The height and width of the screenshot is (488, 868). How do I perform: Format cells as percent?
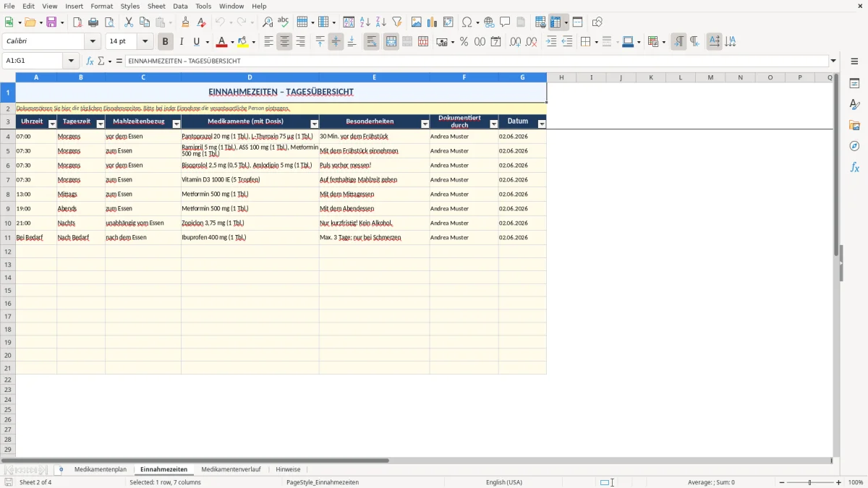(x=464, y=42)
